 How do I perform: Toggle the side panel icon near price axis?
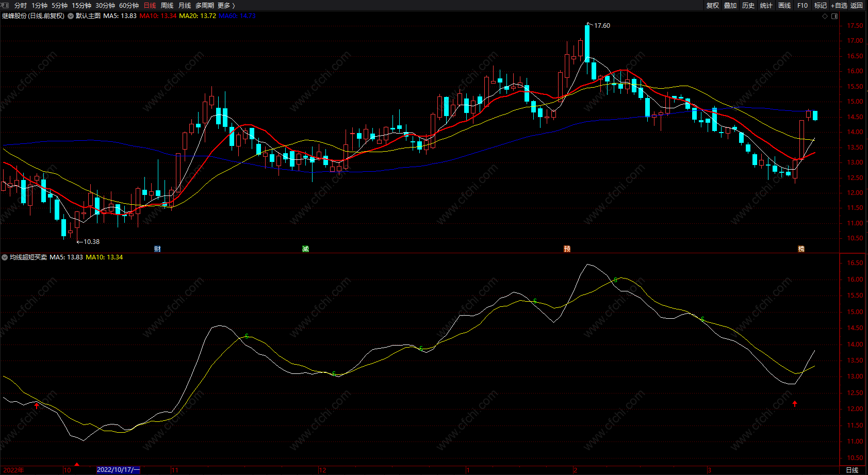tap(835, 16)
